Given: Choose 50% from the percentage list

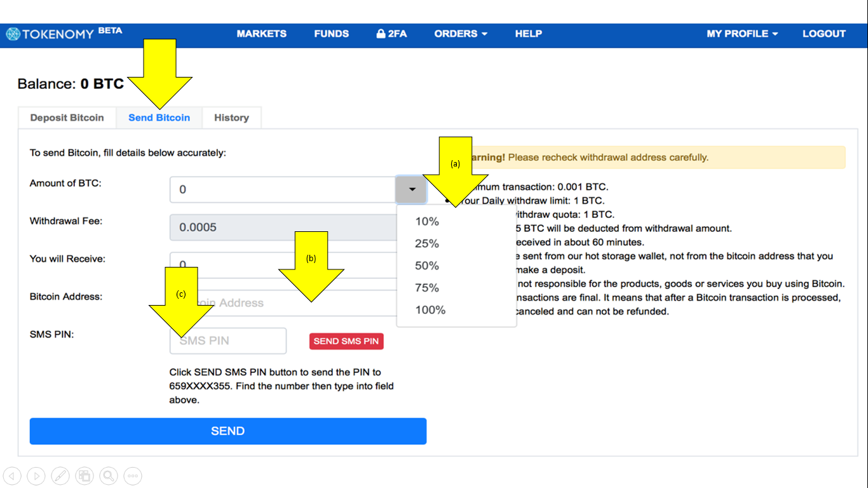Looking at the screenshot, I should (x=427, y=266).
